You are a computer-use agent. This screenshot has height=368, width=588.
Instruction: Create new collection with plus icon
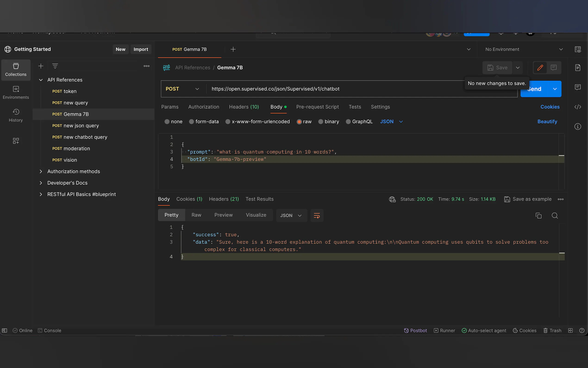pos(41,66)
